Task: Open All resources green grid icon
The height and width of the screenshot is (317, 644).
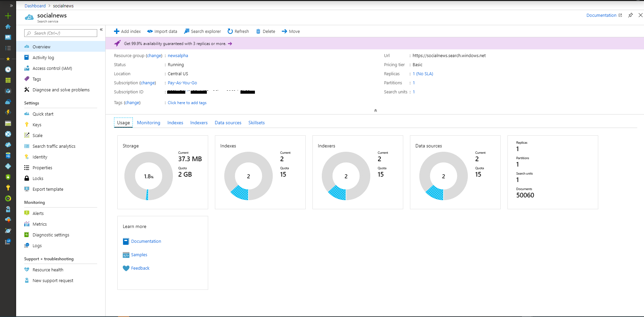Action: coord(8,80)
